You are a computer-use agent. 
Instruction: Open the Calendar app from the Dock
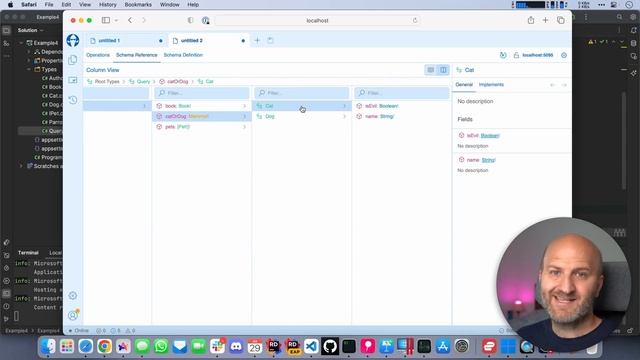point(255,346)
